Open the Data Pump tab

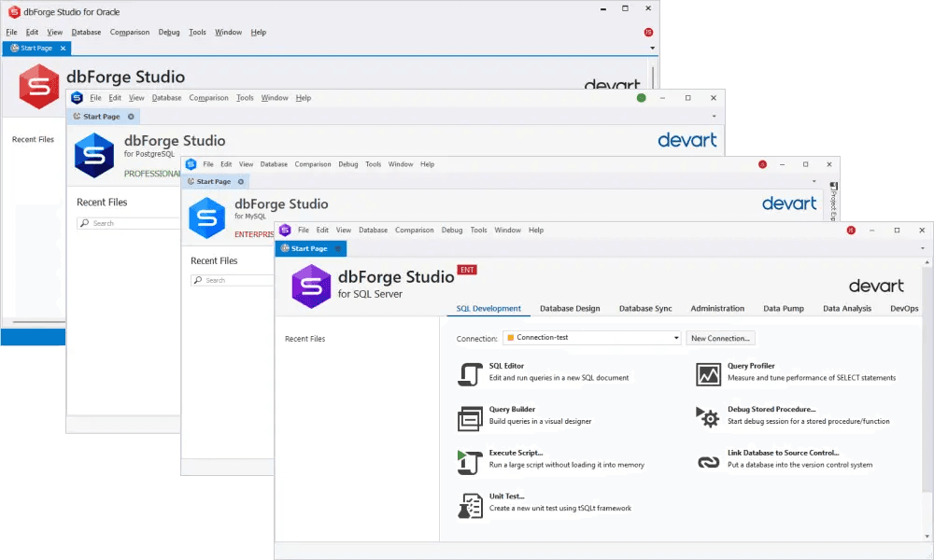[783, 308]
